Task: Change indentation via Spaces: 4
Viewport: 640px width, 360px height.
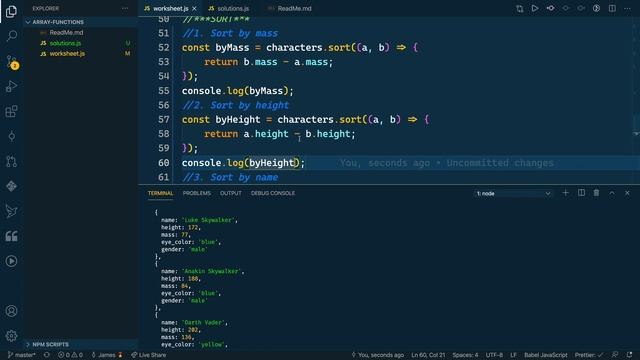Action: point(465,355)
